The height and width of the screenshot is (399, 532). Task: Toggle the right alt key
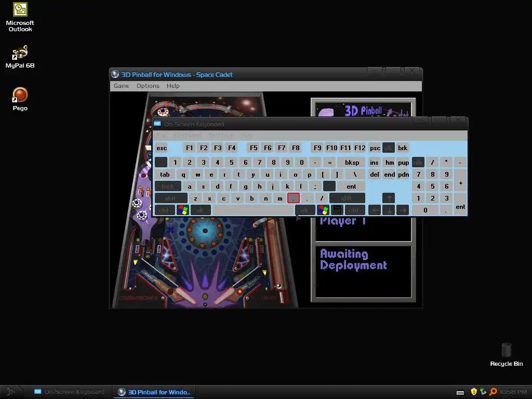click(304, 210)
